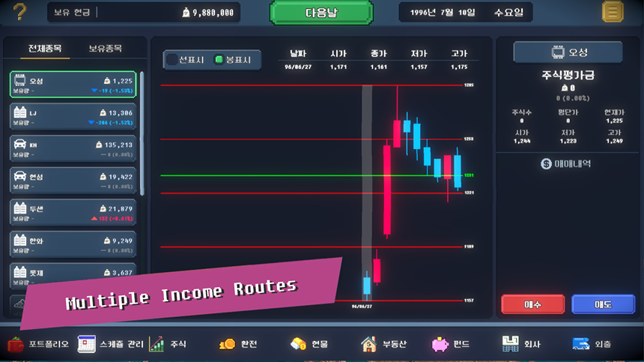Open 스케줄 관리 calendar icon
This screenshot has height=362, width=644.
88,344
